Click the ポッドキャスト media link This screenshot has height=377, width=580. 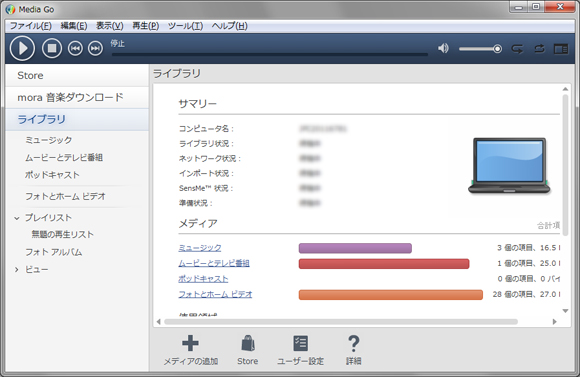(x=203, y=279)
